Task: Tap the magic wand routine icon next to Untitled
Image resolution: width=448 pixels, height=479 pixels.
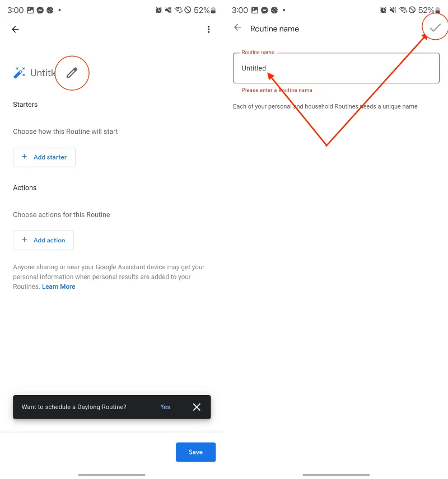Action: click(x=18, y=73)
